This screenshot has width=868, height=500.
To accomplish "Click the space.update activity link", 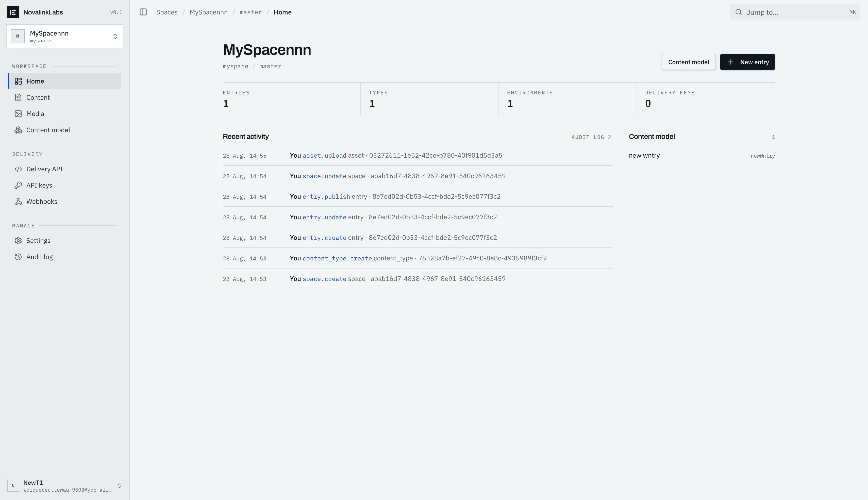I will point(324,176).
